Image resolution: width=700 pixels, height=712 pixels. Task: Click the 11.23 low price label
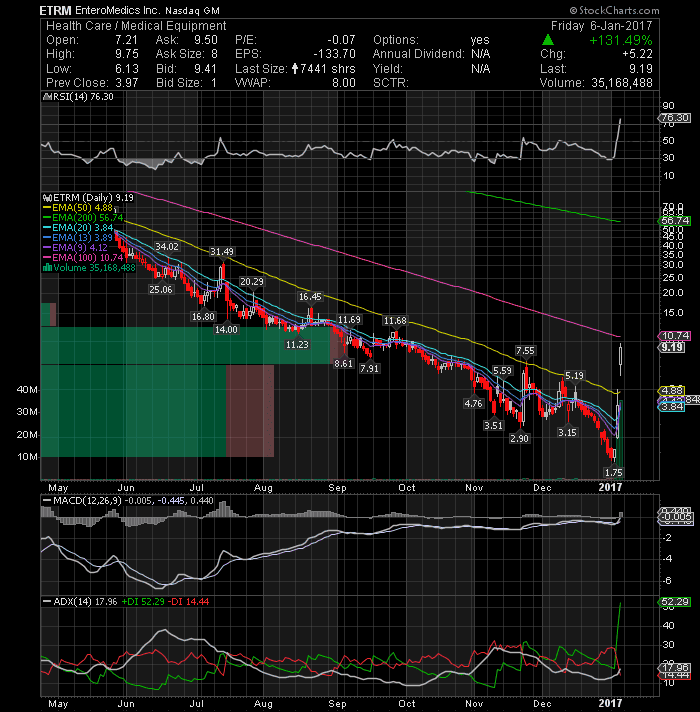pos(297,345)
